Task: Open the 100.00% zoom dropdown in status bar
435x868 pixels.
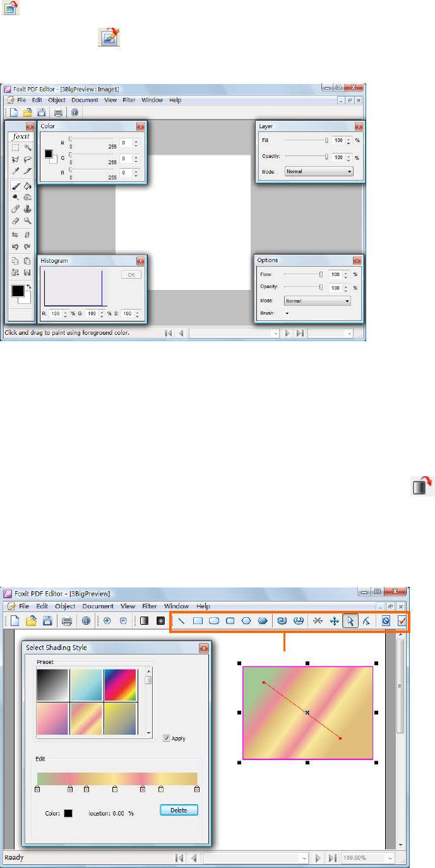Action: point(368,858)
